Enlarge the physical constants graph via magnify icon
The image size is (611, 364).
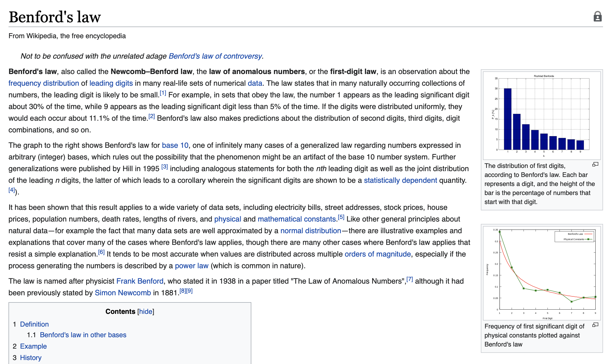(x=595, y=325)
